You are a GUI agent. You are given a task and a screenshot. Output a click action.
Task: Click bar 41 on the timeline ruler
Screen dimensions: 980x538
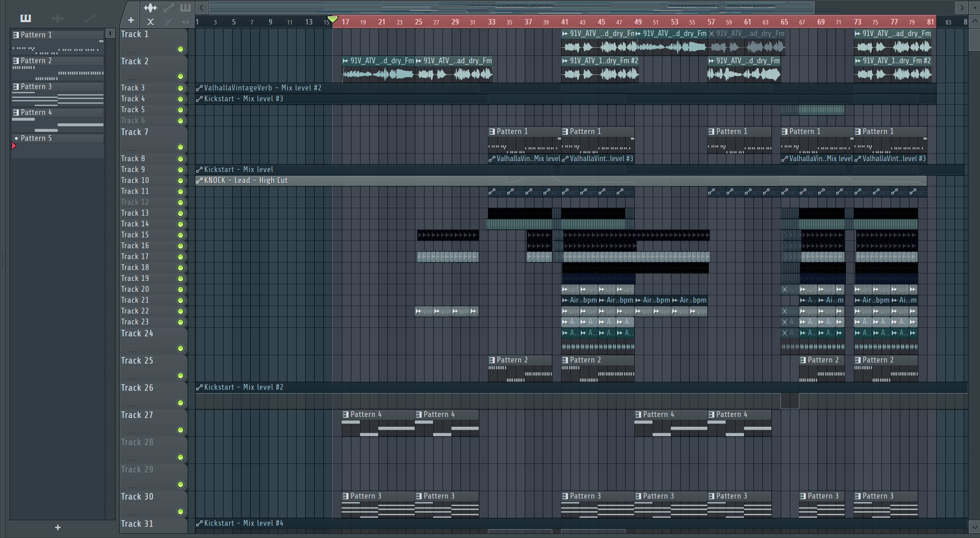click(x=565, y=22)
